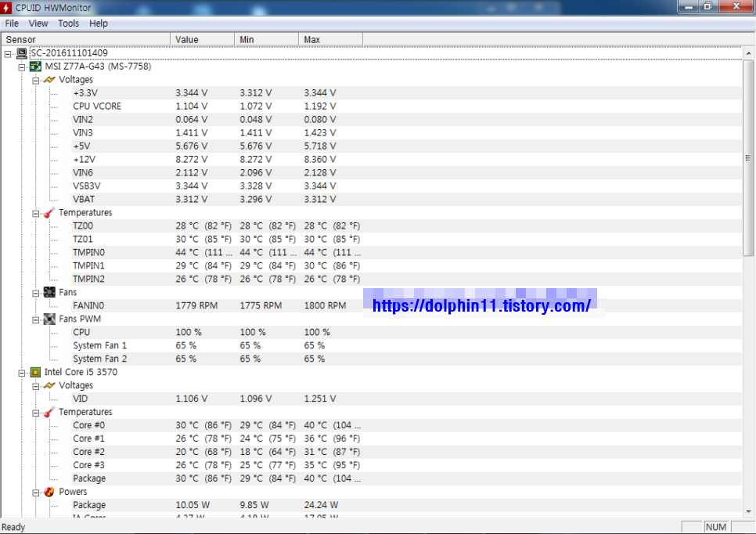Viewport: 756px width, 534px height.
Task: Click the Max column header
Action: point(331,40)
